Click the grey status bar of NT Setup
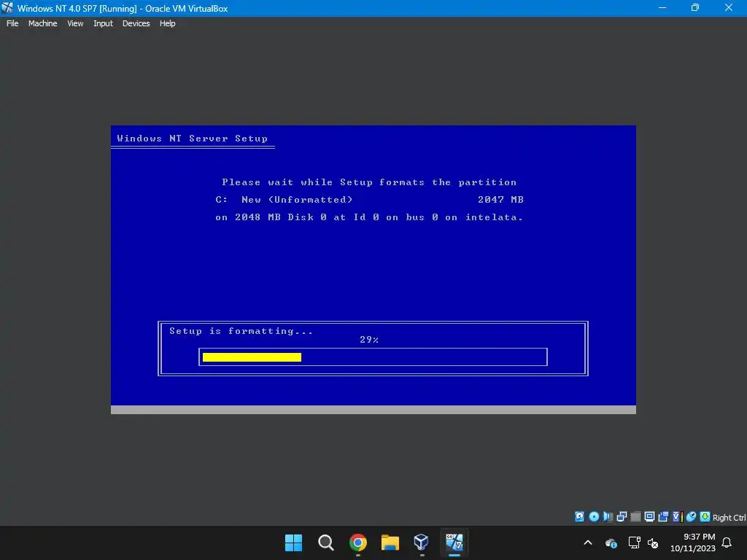Image resolution: width=747 pixels, height=560 pixels. [x=373, y=410]
